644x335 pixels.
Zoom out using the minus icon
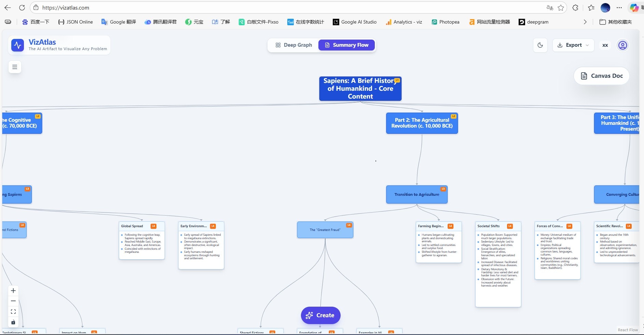pos(13,301)
